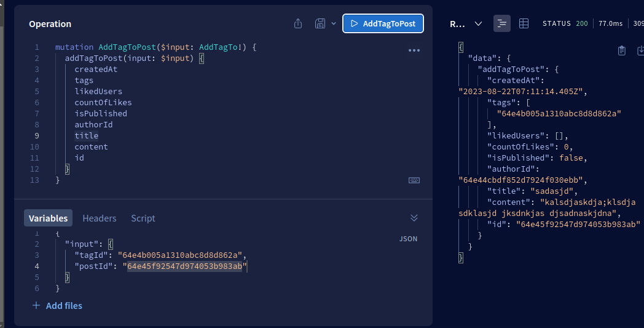Screen dimensions: 644x328
Task: Run the AddTagToPost operation
Action: [x=383, y=23]
